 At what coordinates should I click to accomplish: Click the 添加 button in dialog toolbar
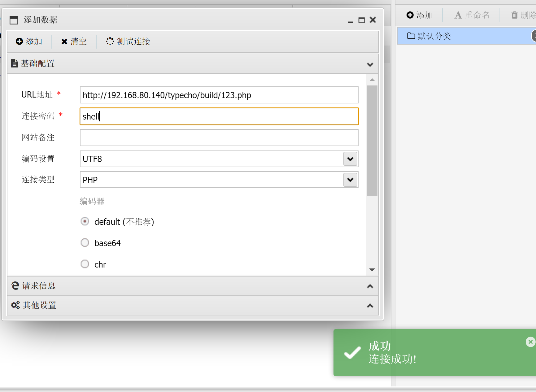point(29,41)
